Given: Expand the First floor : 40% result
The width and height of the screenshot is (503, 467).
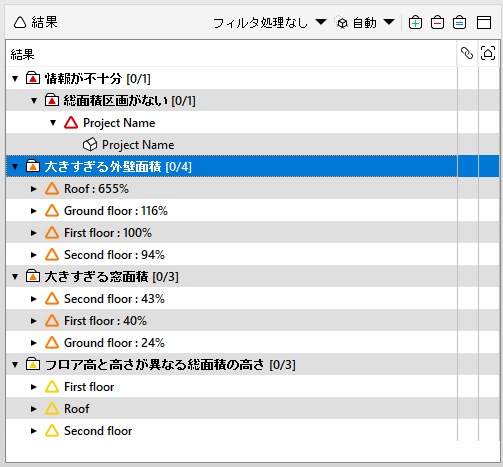Looking at the screenshot, I should 33,321.
